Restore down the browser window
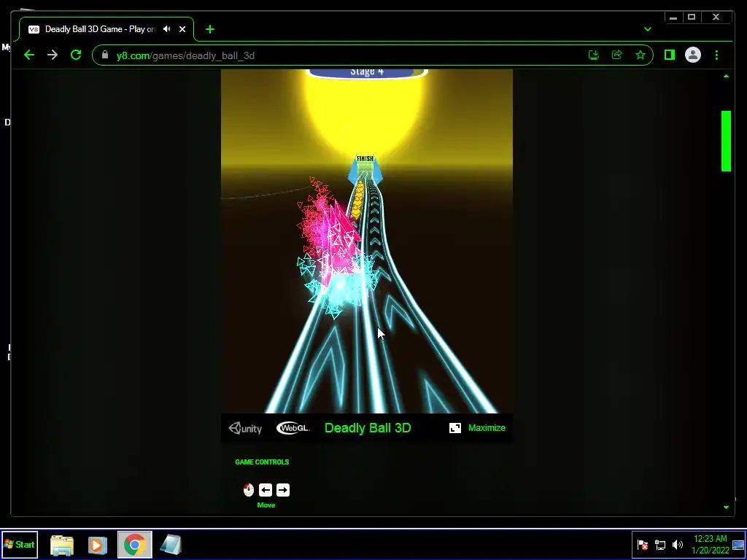Screen dimensions: 747x560 click(692, 17)
